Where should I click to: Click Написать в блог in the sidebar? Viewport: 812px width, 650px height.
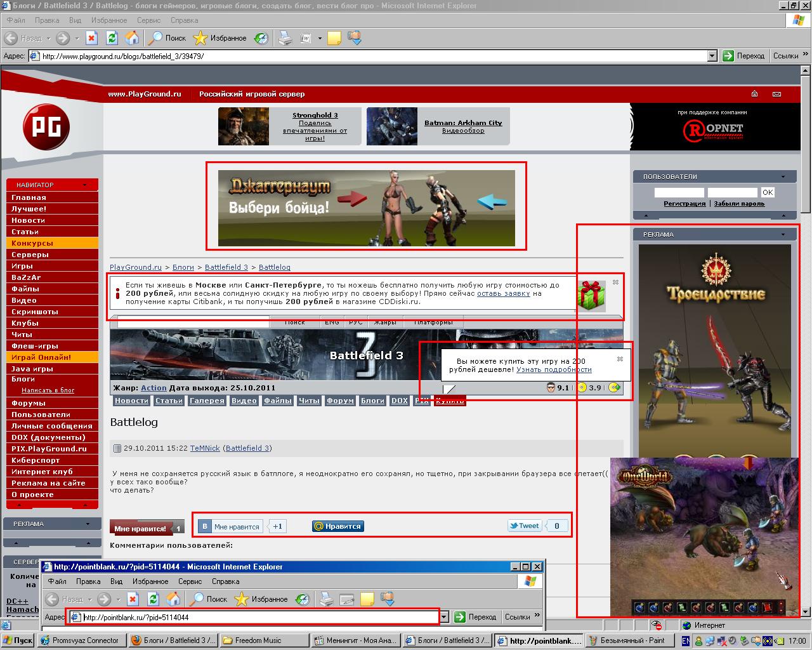[x=48, y=390]
